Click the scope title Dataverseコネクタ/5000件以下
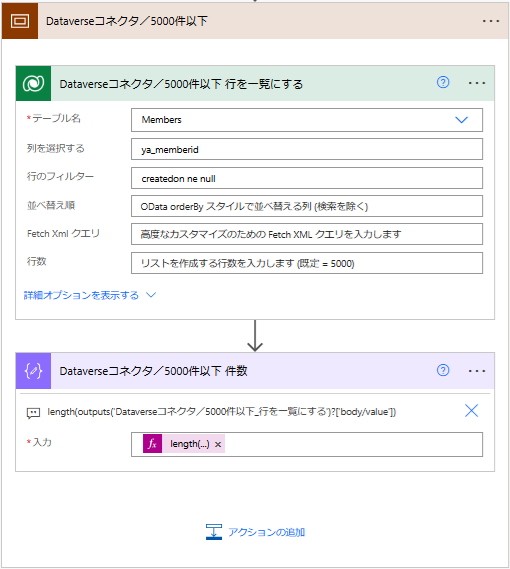Viewport: 510px width, 569px height. click(127, 21)
